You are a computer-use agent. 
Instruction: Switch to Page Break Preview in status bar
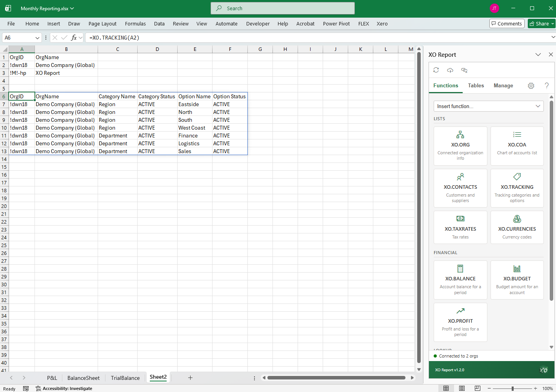tap(477, 388)
